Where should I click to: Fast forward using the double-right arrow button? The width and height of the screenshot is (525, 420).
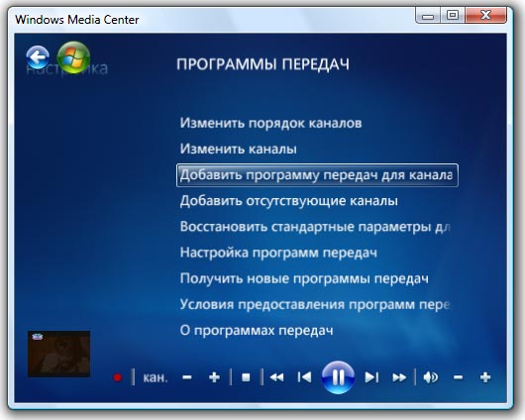pos(399,377)
